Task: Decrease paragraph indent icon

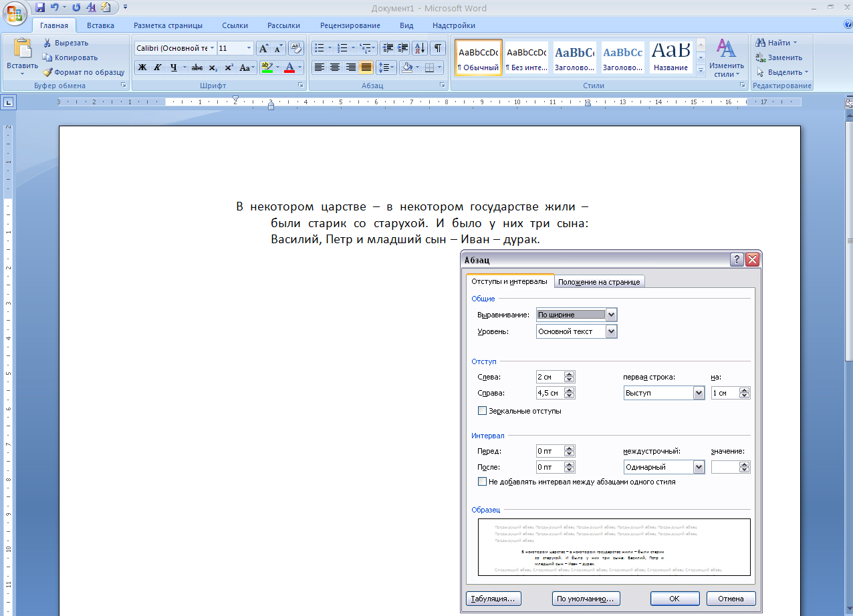Action: [x=388, y=48]
